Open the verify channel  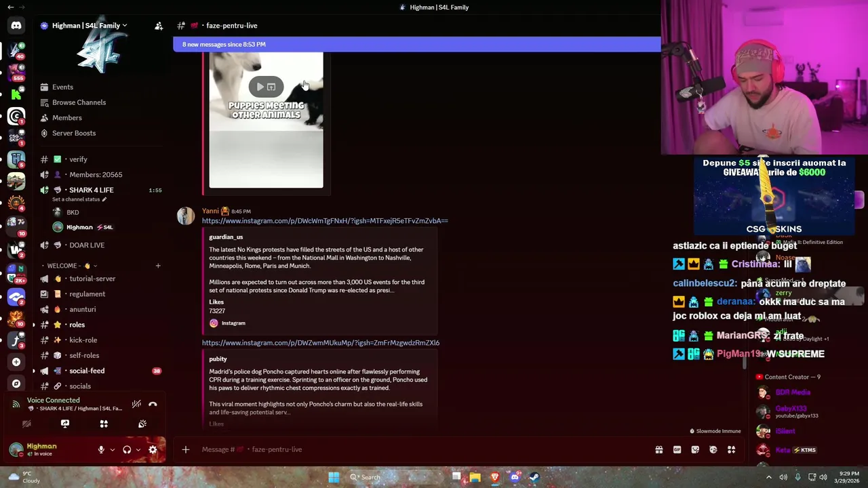[78, 159]
